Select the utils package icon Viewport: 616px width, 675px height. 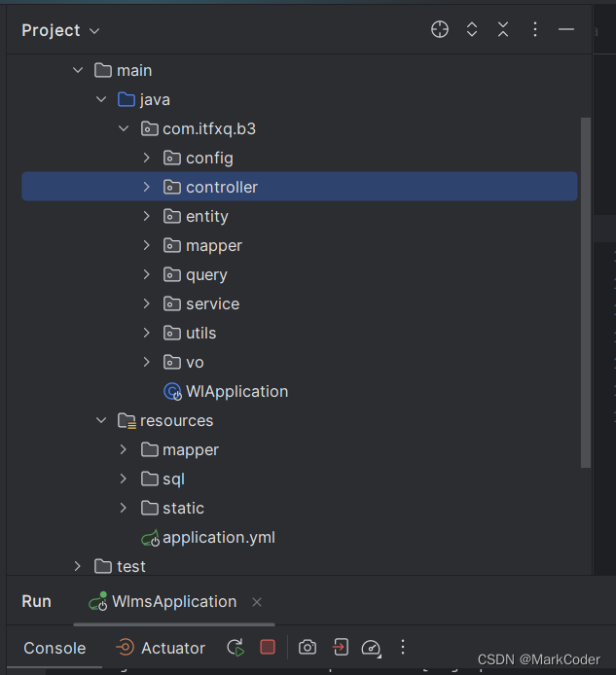point(172,333)
